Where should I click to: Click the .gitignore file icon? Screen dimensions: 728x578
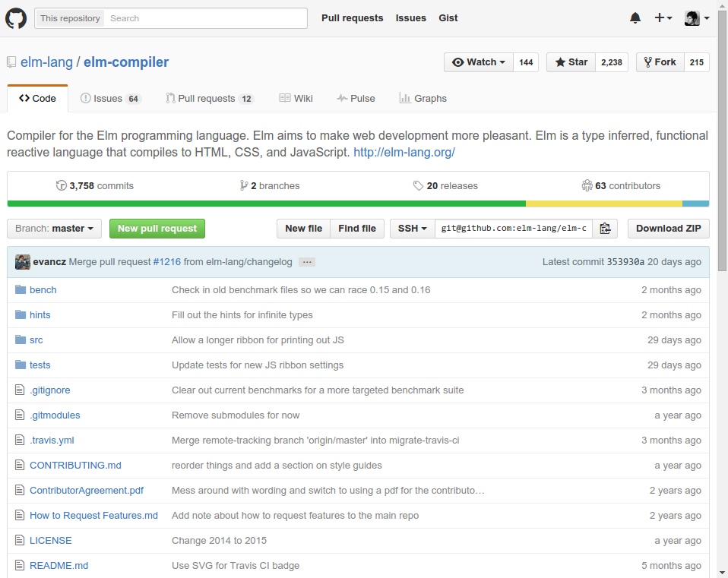click(20, 390)
